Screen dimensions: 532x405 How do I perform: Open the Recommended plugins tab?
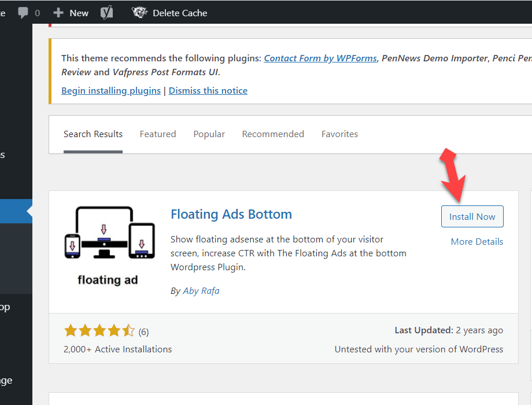point(273,134)
